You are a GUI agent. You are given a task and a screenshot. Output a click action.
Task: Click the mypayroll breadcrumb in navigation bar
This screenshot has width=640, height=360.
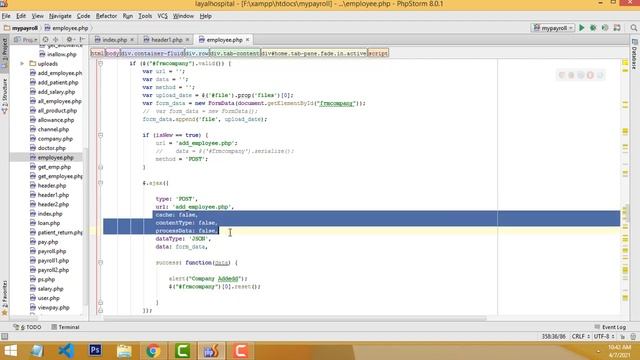(21, 28)
